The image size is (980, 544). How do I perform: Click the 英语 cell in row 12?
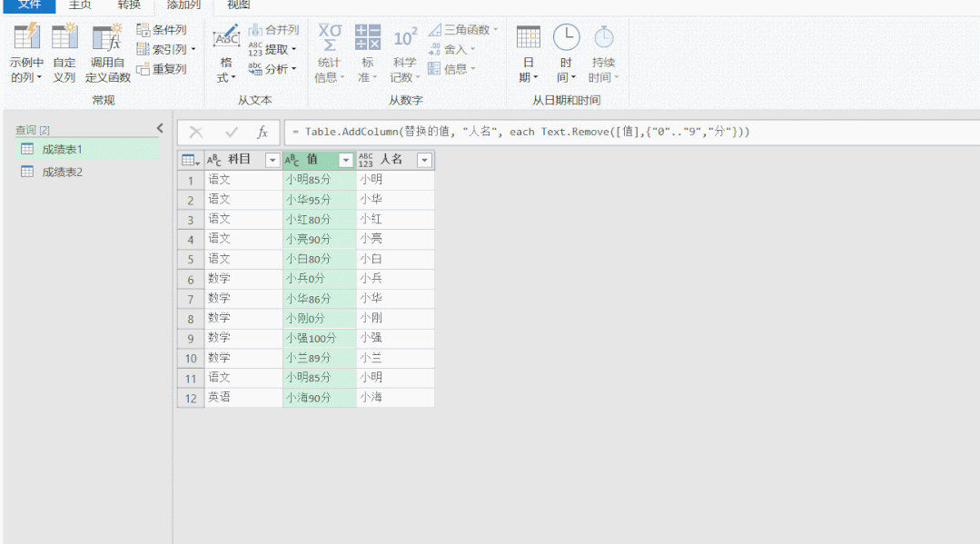click(243, 398)
